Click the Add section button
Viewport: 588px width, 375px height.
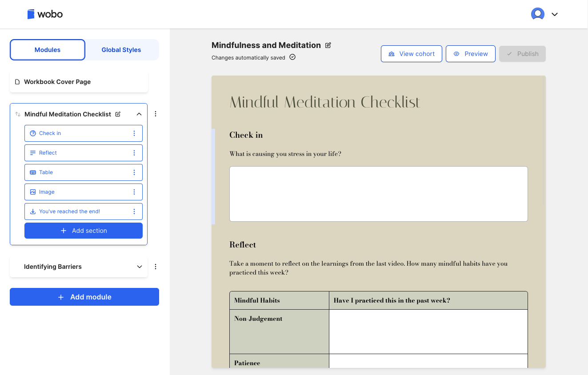[x=84, y=231]
